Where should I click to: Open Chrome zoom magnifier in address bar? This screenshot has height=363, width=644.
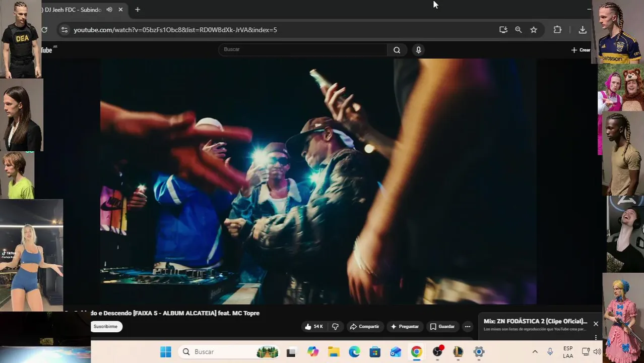518,30
